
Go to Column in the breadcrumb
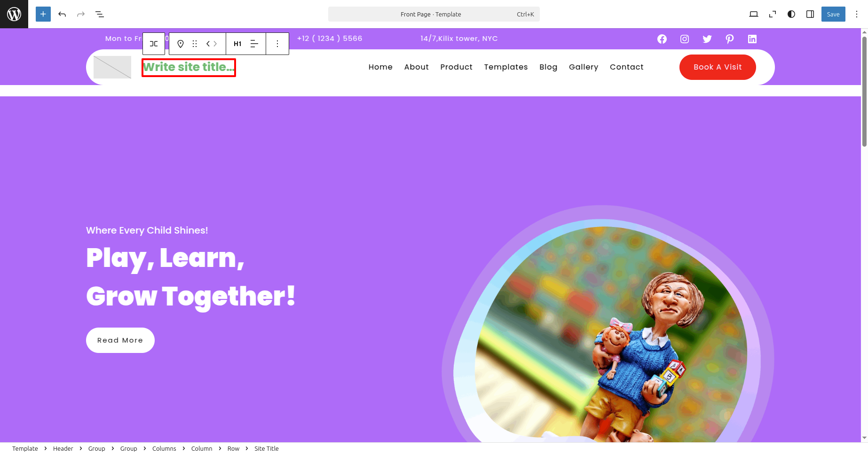(202, 448)
